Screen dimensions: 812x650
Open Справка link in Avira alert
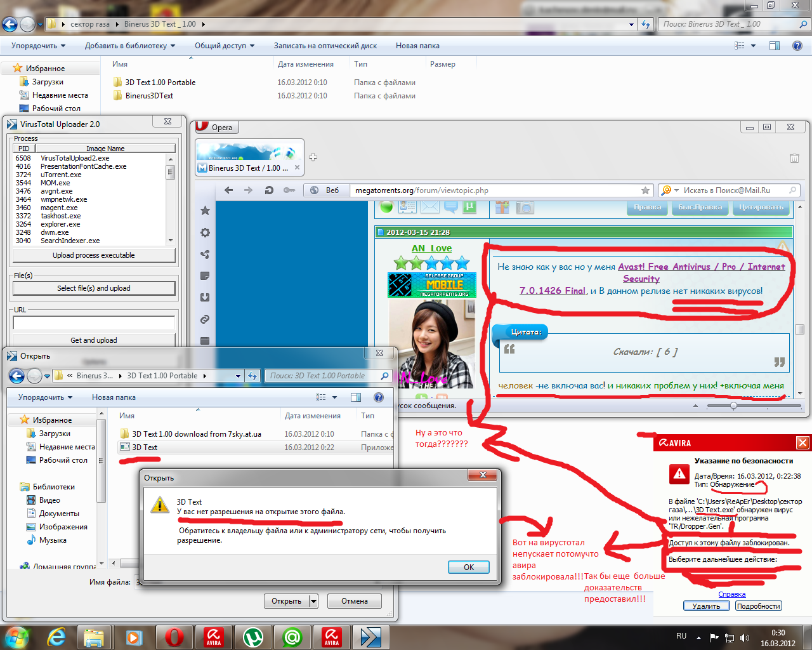click(731, 594)
